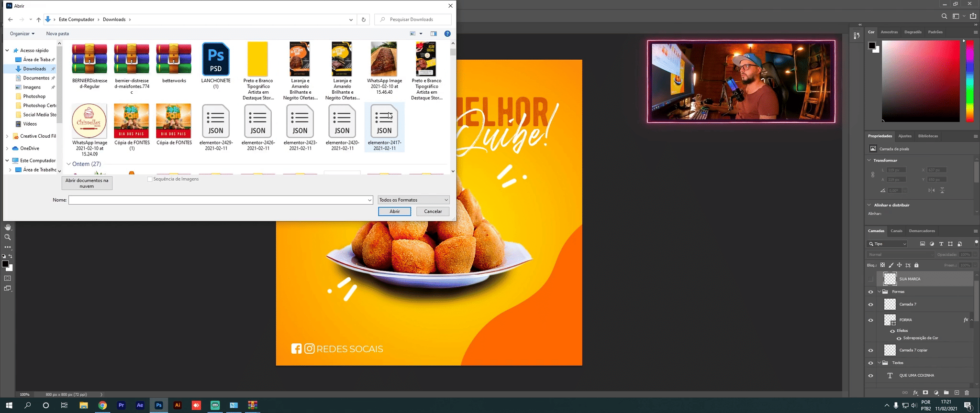Image resolution: width=980 pixels, height=413 pixels.
Task: Switch to the Canais tab
Action: 896,231
